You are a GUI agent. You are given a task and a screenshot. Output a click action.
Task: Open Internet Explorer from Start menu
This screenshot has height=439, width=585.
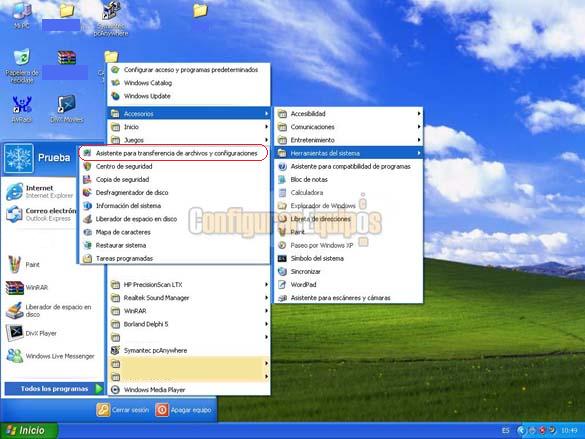click(40, 191)
